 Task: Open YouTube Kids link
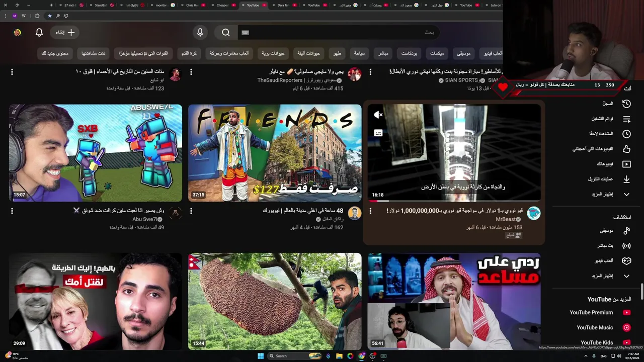(x=605, y=342)
